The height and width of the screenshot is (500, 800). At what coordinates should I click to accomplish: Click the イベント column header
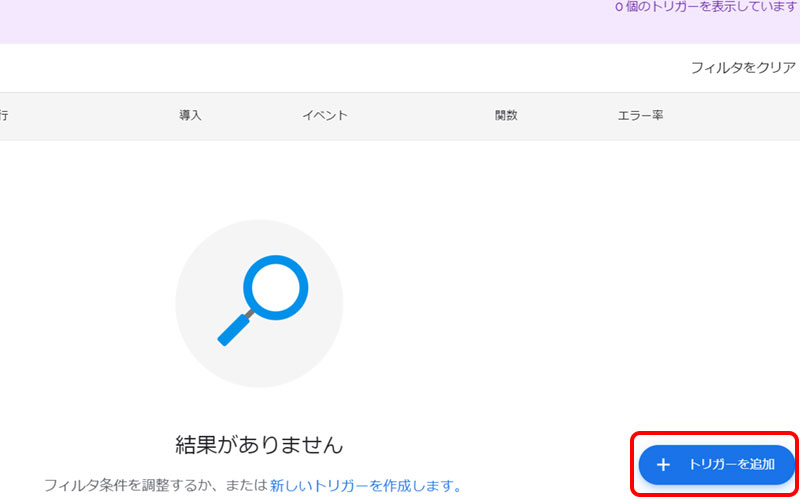tap(324, 115)
